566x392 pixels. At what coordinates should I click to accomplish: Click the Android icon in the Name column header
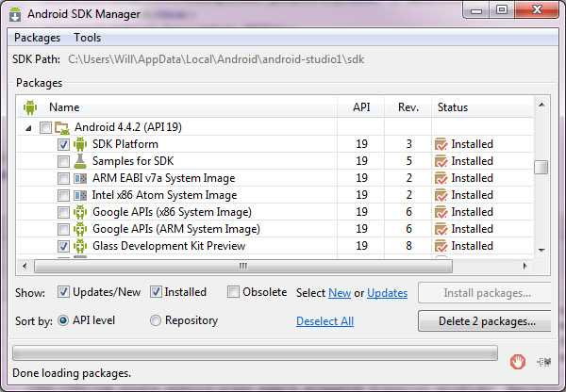pyautogui.click(x=30, y=107)
